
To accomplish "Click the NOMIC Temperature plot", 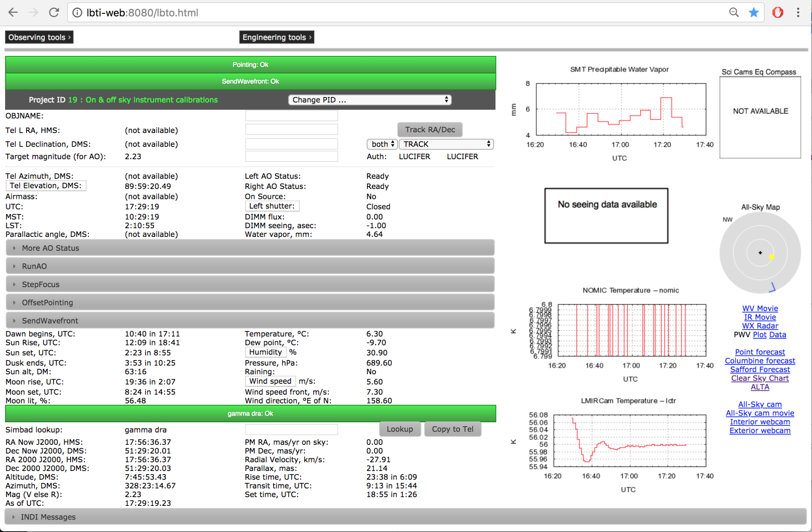I will (x=632, y=330).
